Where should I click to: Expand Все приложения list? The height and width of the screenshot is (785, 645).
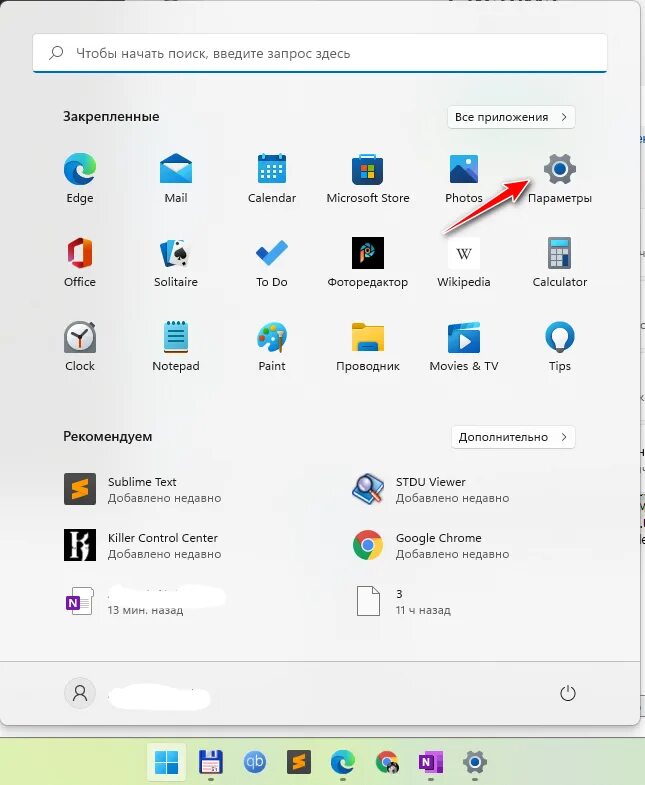click(x=511, y=117)
